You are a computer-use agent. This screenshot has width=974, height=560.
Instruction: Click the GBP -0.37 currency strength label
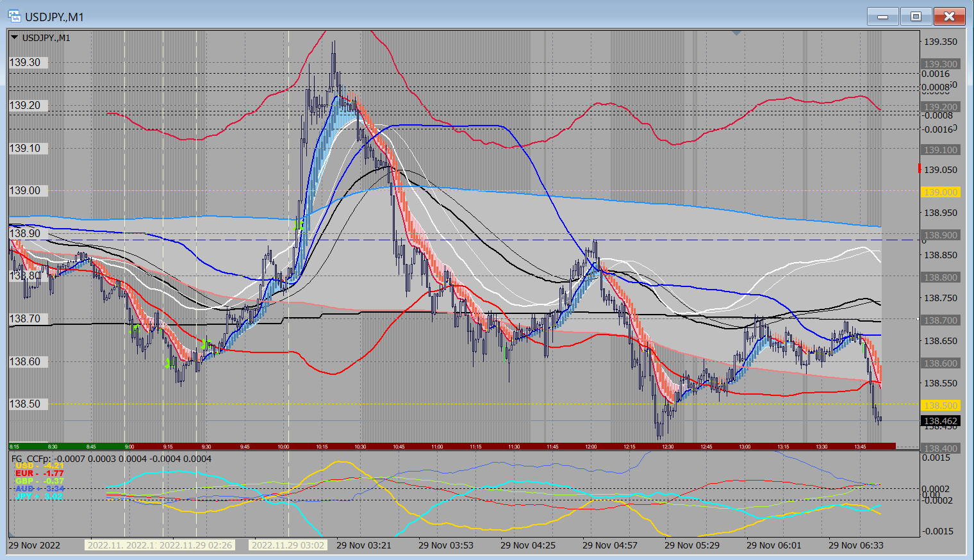[40, 481]
